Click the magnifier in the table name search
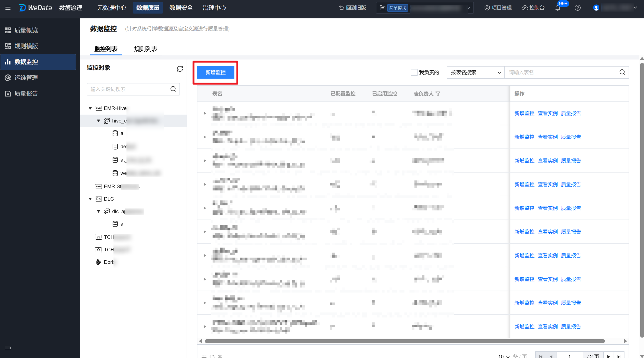Viewport: 644px width, 358px height. [x=622, y=72]
